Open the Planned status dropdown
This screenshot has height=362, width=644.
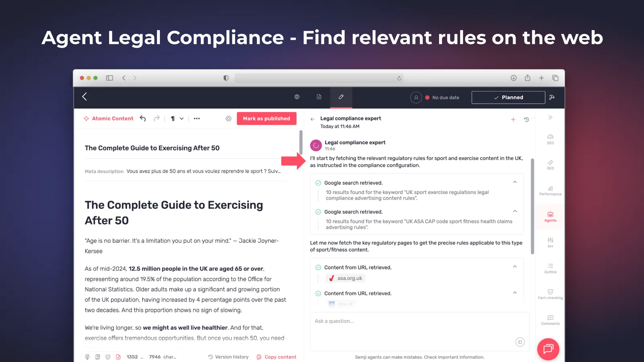[508, 97]
